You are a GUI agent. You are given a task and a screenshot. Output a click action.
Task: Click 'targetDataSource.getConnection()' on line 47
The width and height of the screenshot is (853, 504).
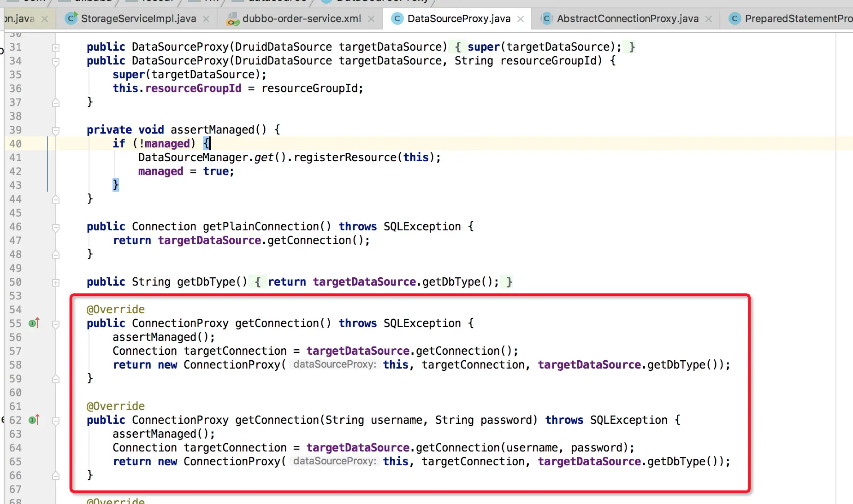coord(261,240)
